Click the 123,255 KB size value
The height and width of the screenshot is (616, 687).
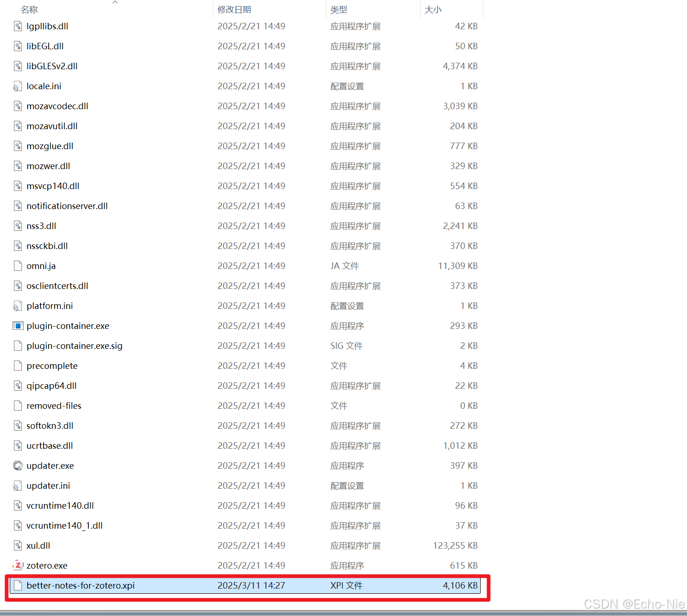coord(455,545)
